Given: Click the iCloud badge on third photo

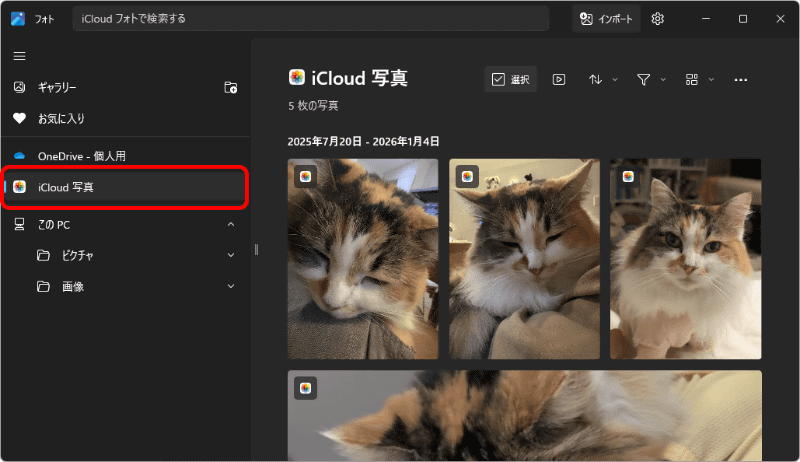Looking at the screenshot, I should pos(628,176).
